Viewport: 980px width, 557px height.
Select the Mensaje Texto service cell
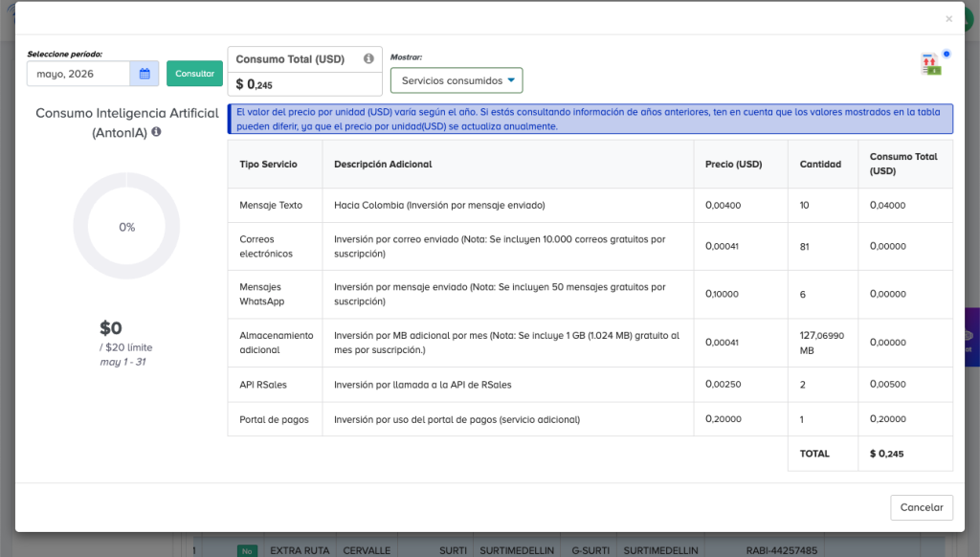click(275, 205)
